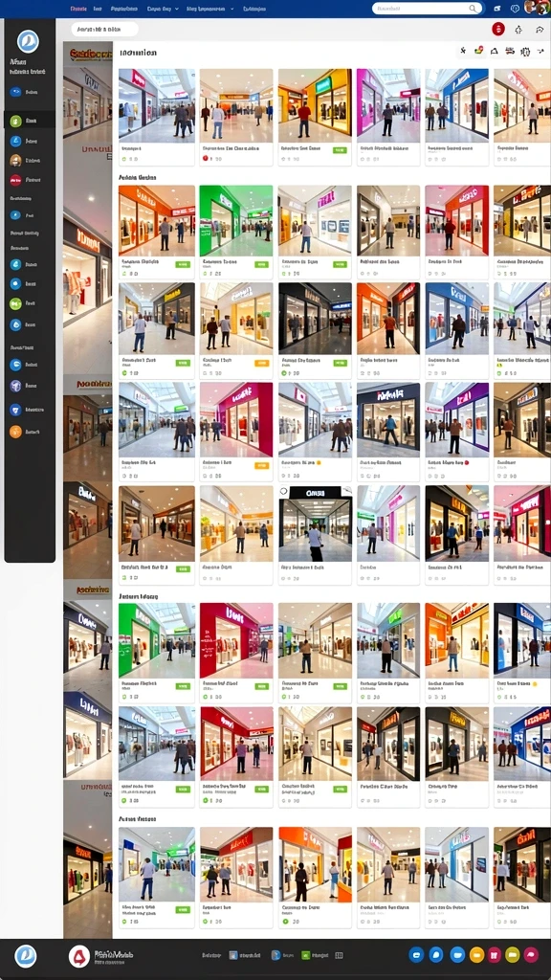The height and width of the screenshot is (980, 551).
Task: Select the pink highlighted first top menu item
Action: (x=78, y=9)
